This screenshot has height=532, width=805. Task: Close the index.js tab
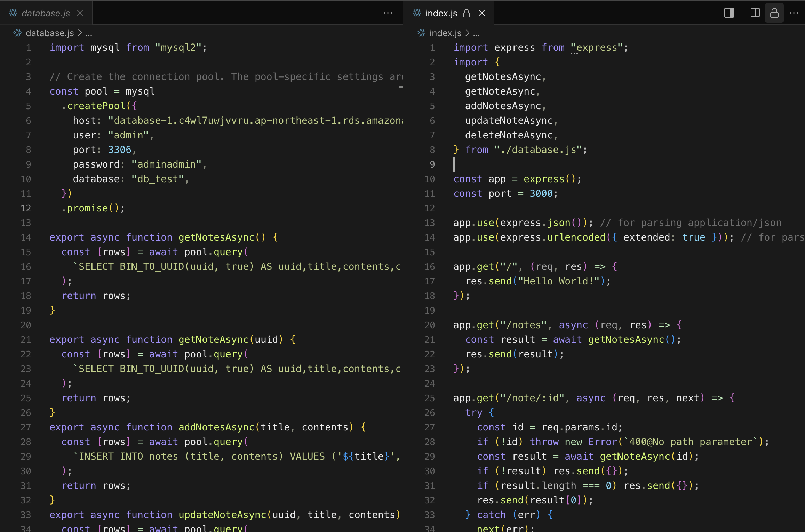tap(482, 13)
